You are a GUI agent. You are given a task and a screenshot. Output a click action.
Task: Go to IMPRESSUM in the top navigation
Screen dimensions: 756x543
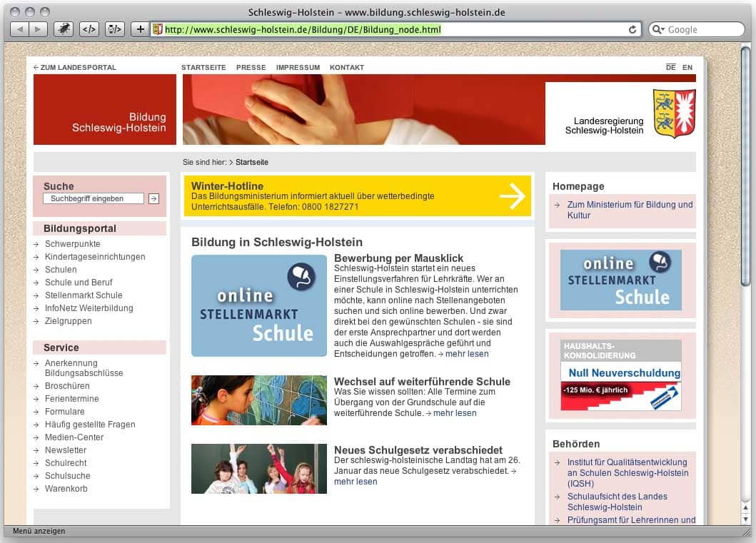point(298,68)
